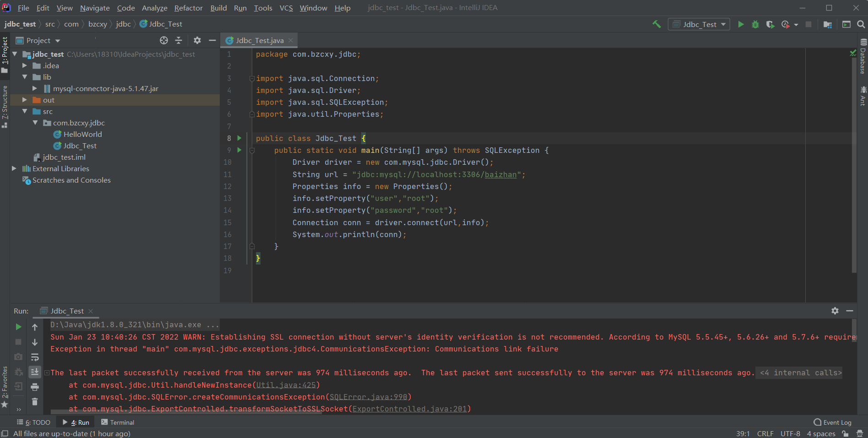Viewport: 868px width, 438px height.
Task: Open the Jdbc_Test run configuration dropdown
Action: [699, 24]
